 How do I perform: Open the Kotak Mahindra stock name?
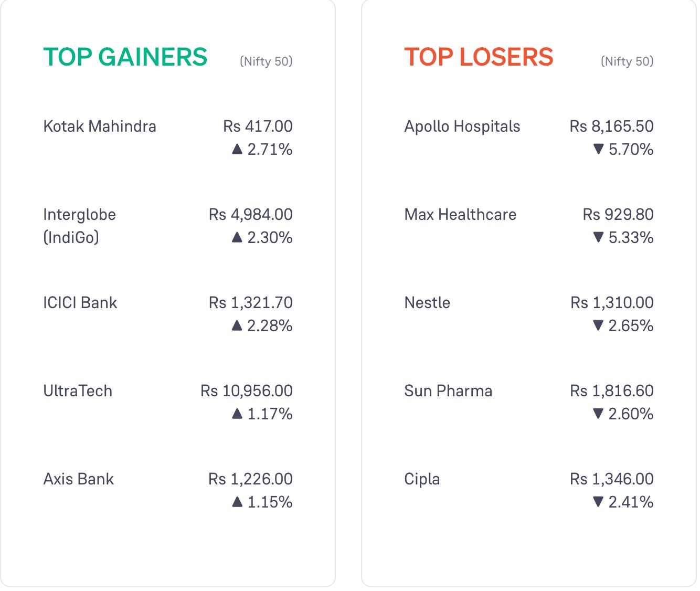pos(100,126)
